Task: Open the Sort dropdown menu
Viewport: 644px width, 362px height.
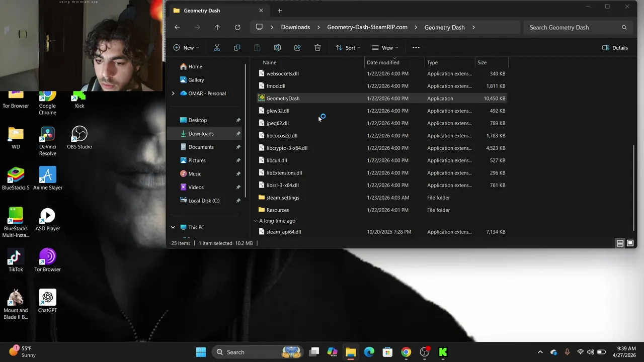Action: coord(348,48)
